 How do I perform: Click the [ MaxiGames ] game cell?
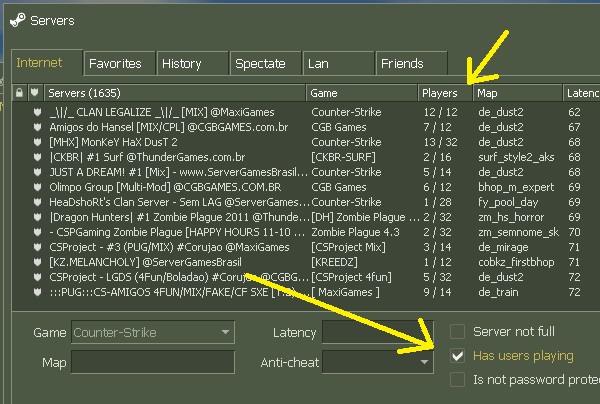(x=346, y=292)
